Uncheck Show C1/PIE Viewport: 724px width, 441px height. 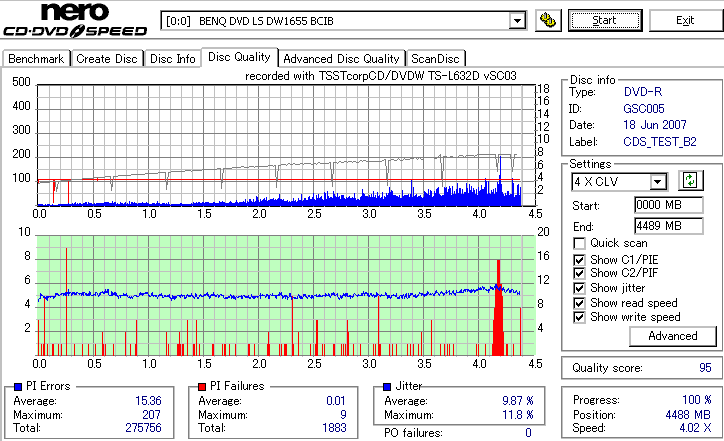click(x=579, y=260)
